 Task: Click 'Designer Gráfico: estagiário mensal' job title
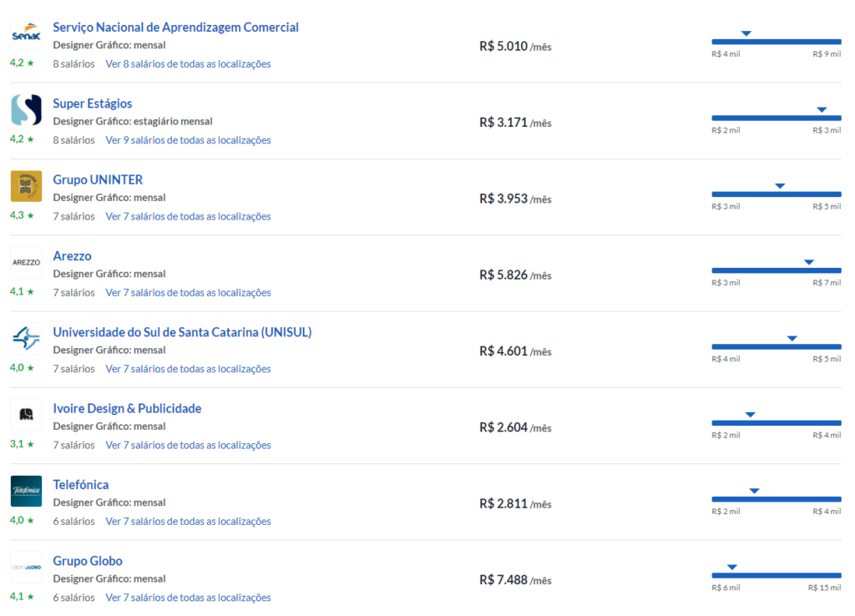click(x=133, y=122)
